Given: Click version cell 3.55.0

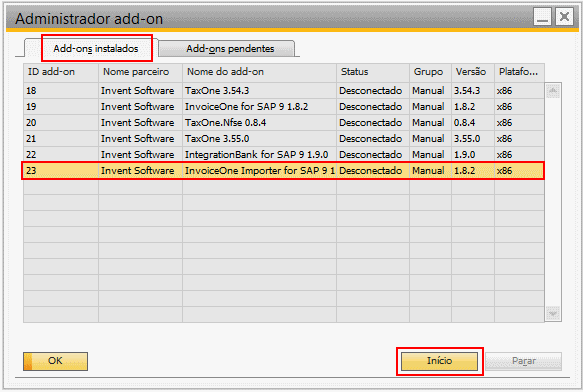Looking at the screenshot, I should 473,139.
